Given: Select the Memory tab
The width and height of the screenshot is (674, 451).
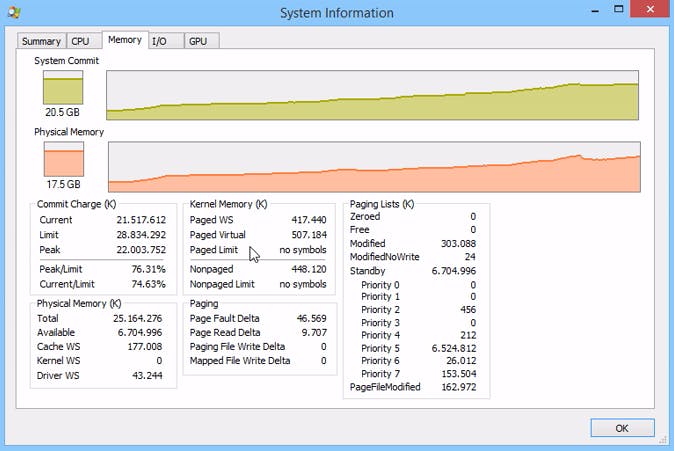Looking at the screenshot, I should [x=125, y=40].
